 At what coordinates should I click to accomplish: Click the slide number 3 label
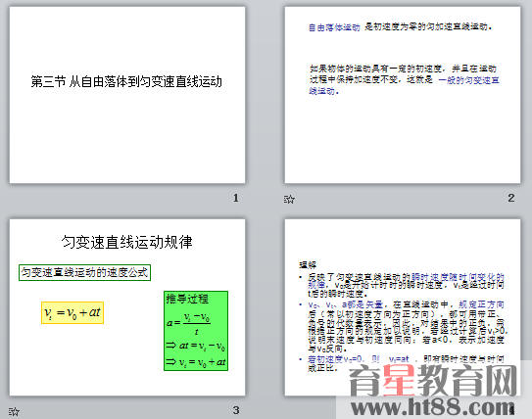tap(236, 410)
